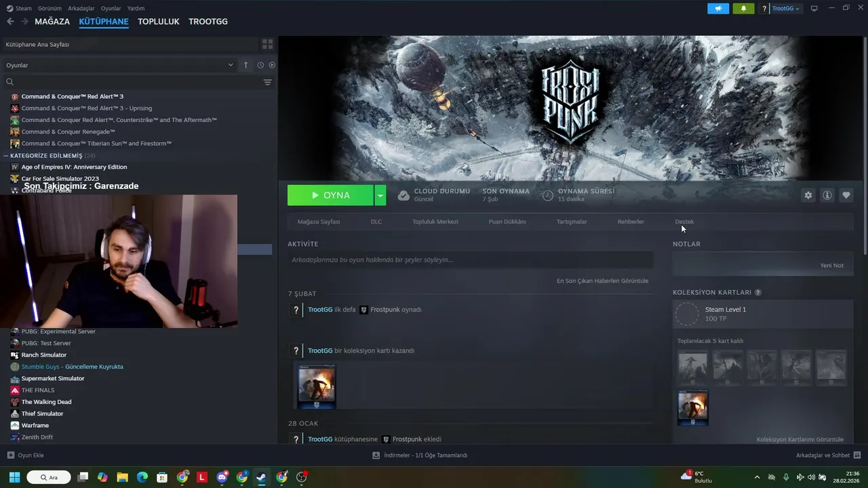
Task: Click the Friends and Chat icon
Action: [856, 455]
